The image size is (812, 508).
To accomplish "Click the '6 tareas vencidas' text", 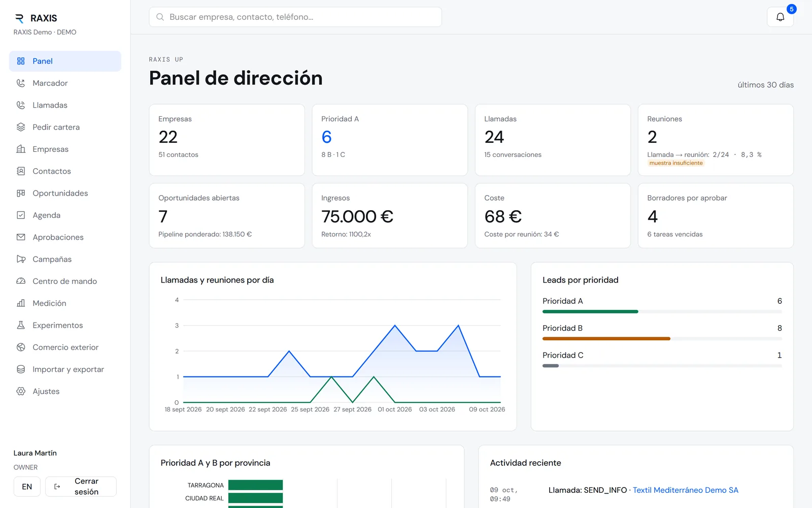I will point(675,234).
